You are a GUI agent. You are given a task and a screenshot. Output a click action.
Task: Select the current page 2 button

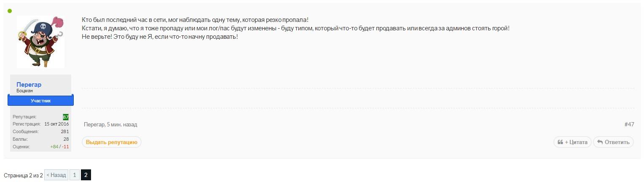[86, 175]
